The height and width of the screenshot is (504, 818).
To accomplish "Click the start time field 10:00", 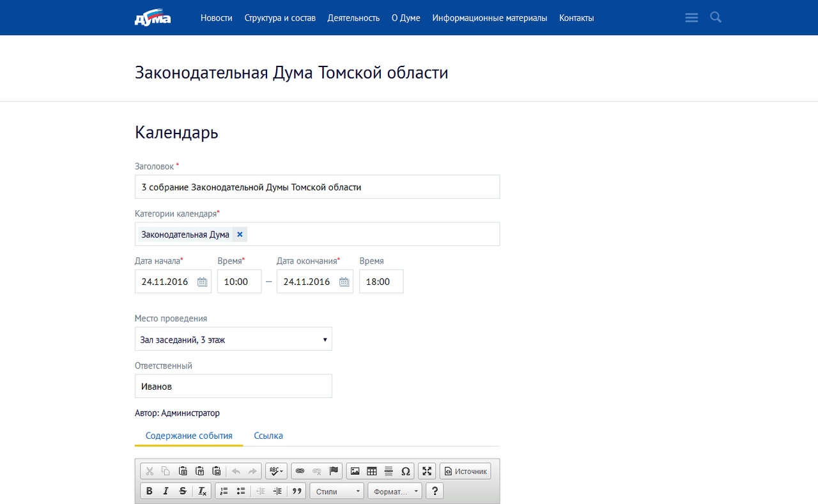I will (239, 282).
